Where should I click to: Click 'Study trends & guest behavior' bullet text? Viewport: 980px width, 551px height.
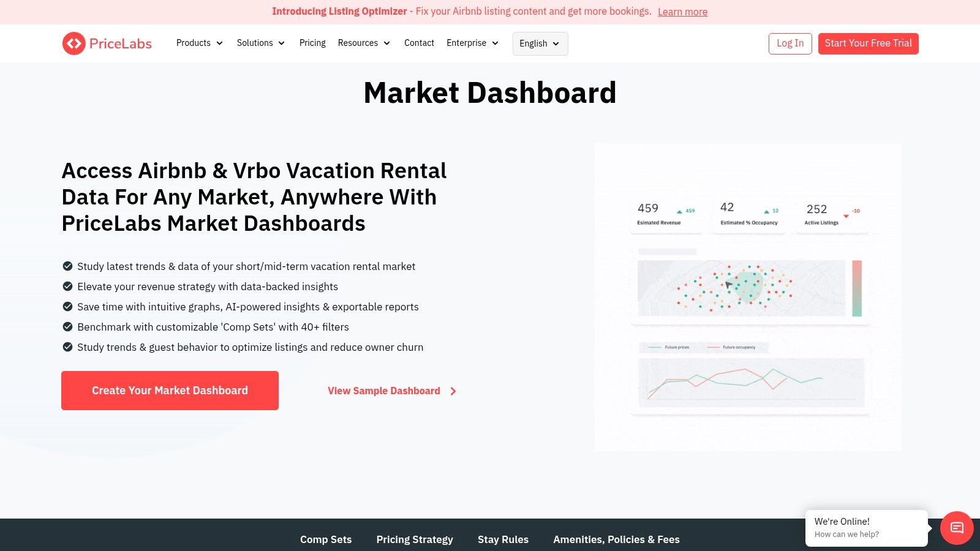click(250, 347)
